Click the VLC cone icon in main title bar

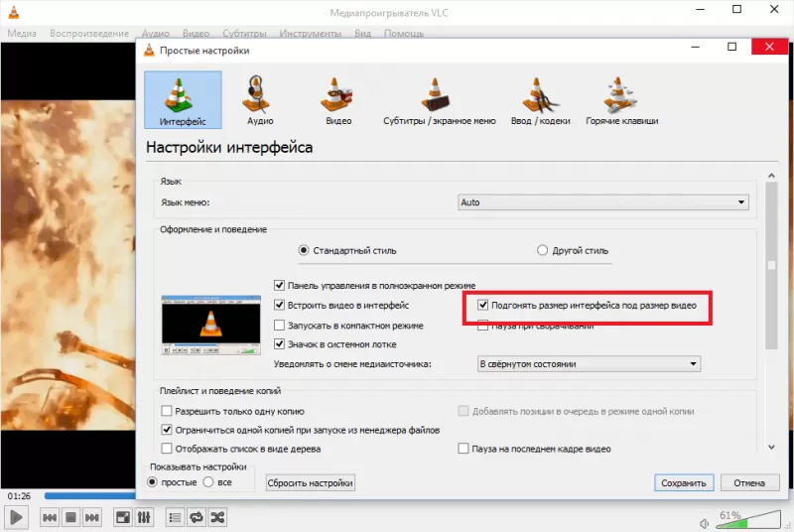pyautogui.click(x=14, y=12)
